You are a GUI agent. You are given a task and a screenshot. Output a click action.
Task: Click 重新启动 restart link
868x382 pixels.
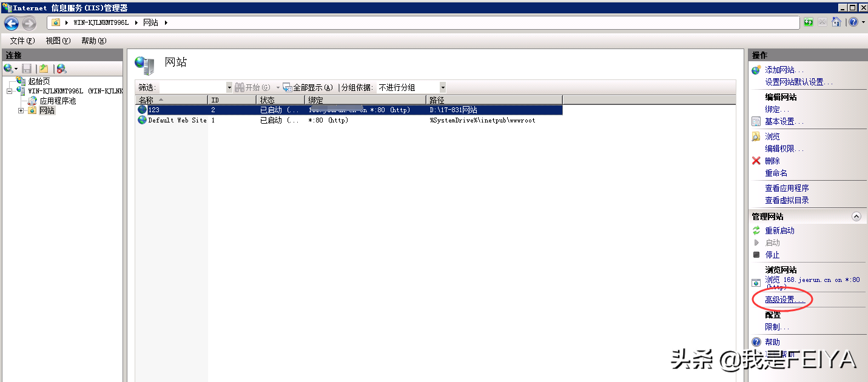coord(779,230)
